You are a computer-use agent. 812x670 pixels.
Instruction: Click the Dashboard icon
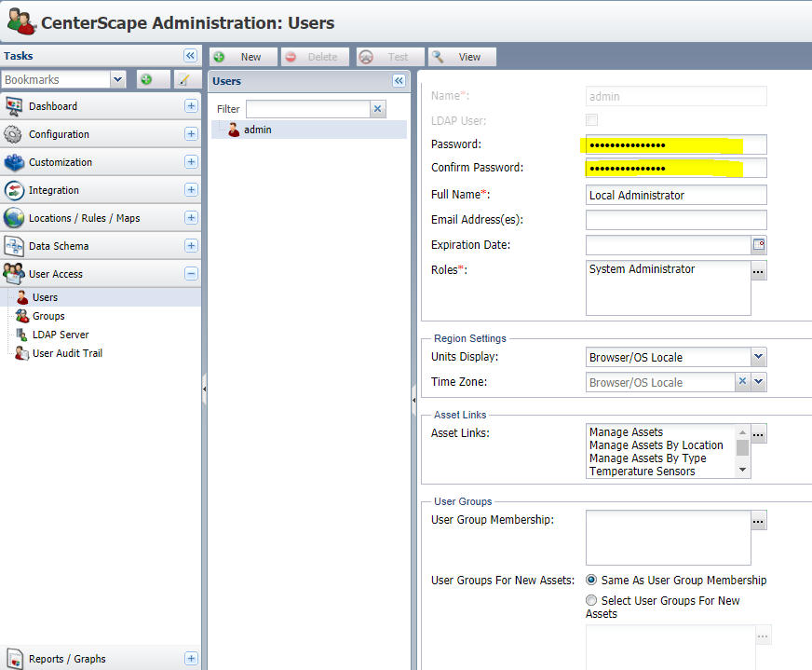coord(13,106)
